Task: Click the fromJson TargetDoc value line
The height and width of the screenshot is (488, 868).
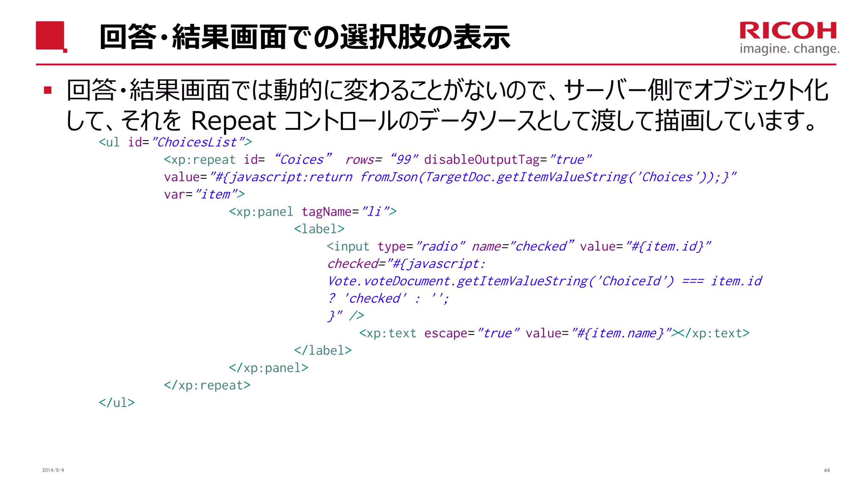Action: [450, 177]
